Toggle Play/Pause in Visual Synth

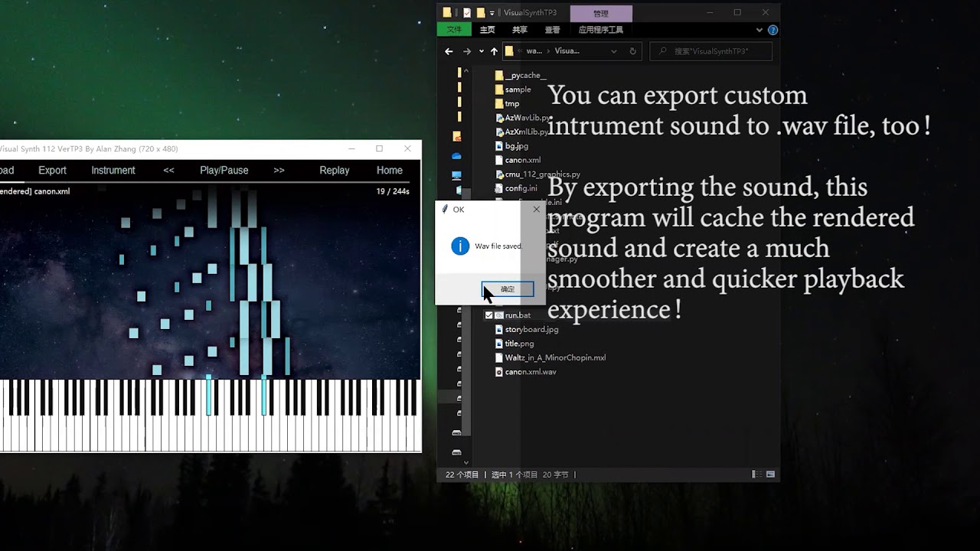pos(224,171)
